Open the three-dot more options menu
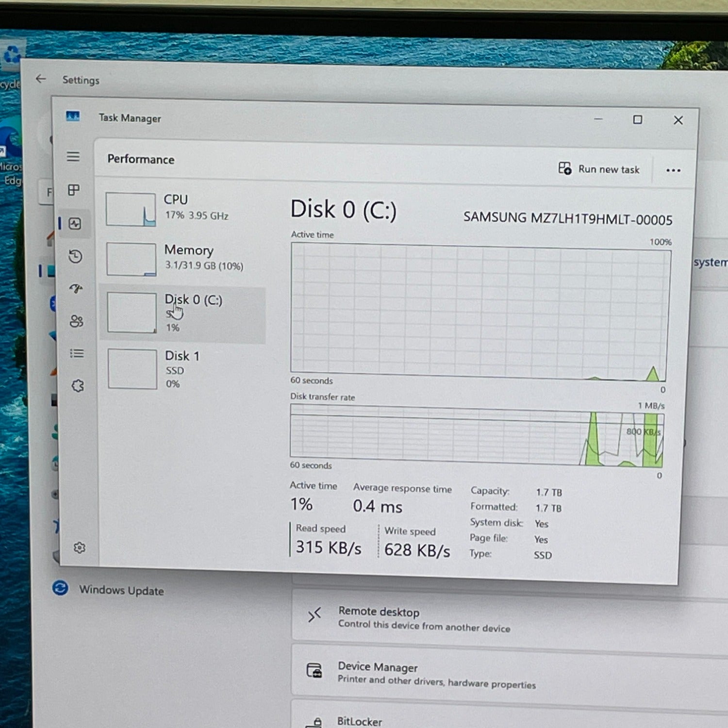 coord(673,170)
